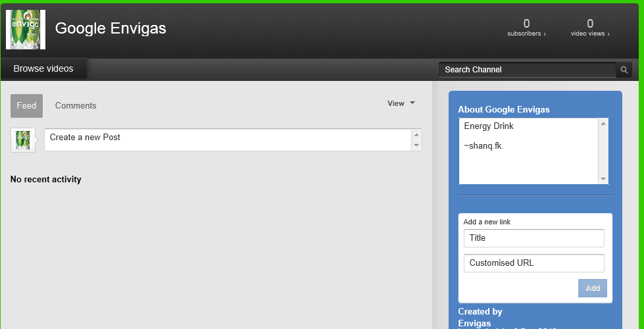Open the video views count link
644x329 pixels.
tap(590, 28)
